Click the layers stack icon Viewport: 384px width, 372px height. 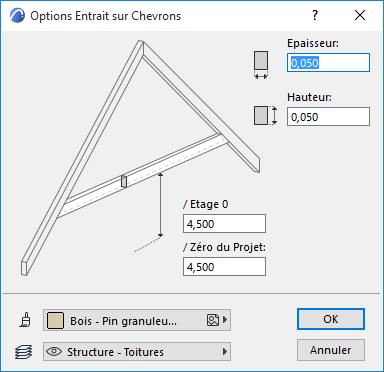point(24,352)
